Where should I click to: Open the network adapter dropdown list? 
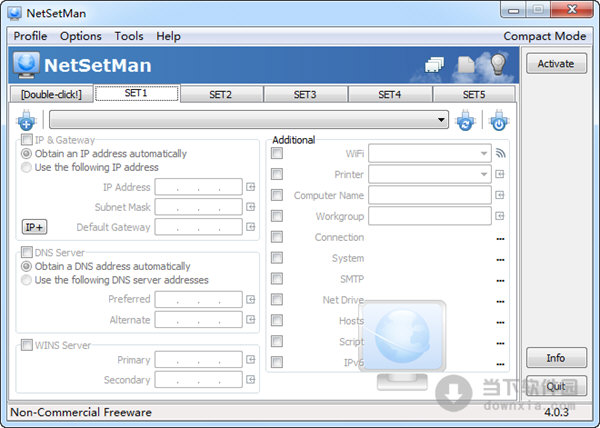pyautogui.click(x=249, y=120)
